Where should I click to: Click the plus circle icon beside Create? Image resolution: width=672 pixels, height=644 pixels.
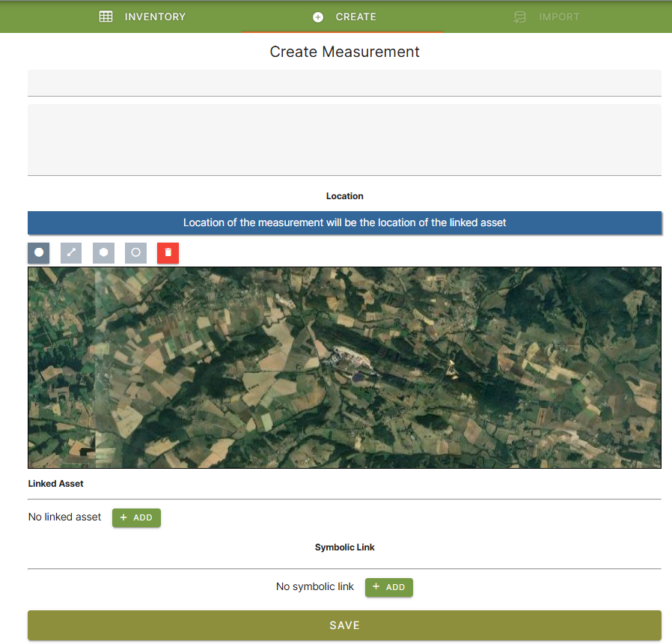point(318,16)
